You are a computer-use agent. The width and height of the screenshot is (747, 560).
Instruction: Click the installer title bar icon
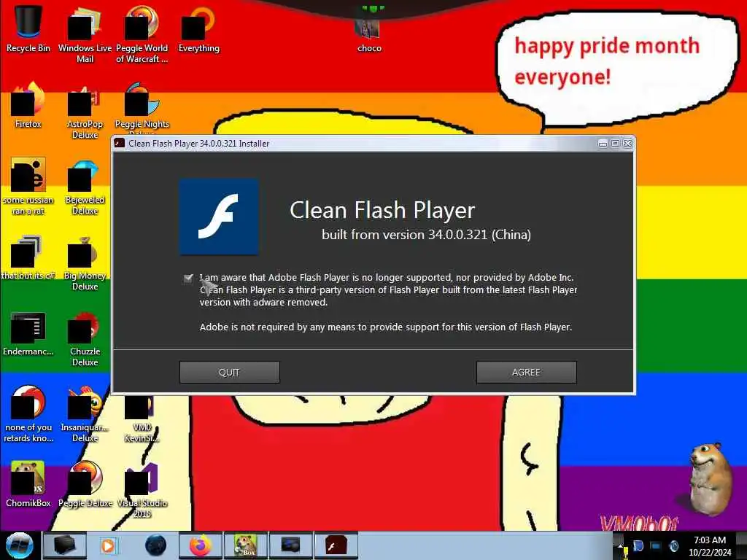click(x=120, y=144)
